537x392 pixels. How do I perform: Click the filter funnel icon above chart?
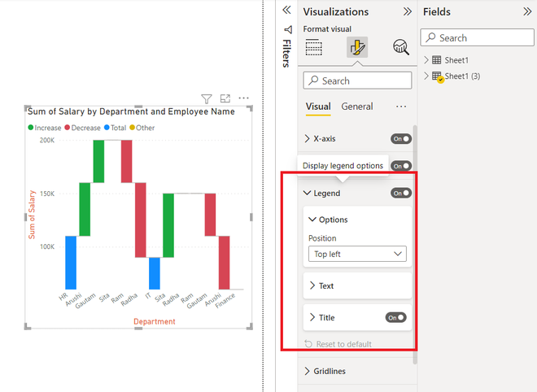point(207,98)
